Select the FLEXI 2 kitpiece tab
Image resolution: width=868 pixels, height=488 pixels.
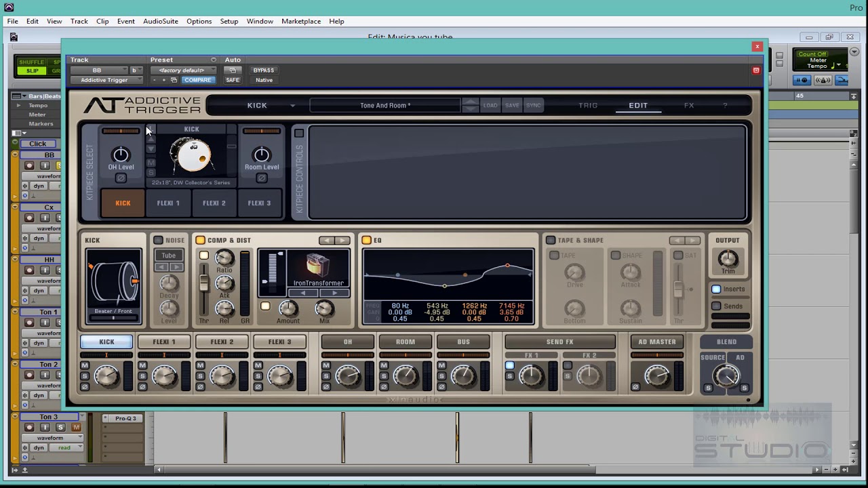click(214, 203)
